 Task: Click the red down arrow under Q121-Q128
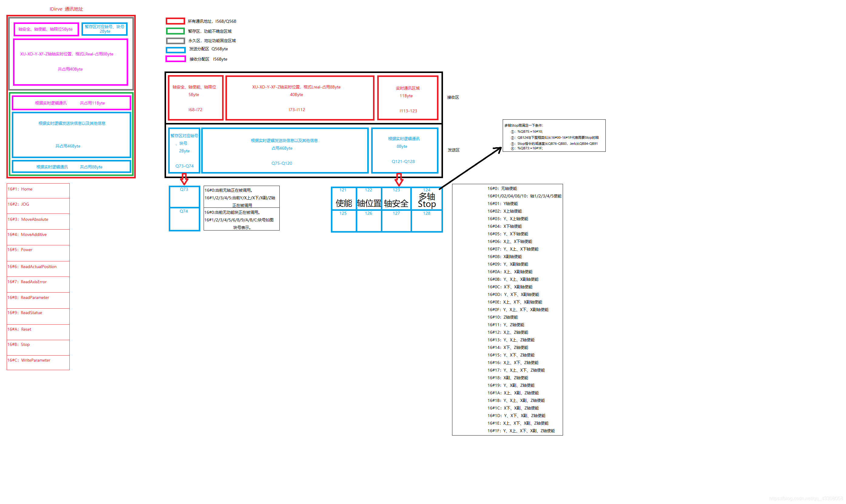click(399, 179)
